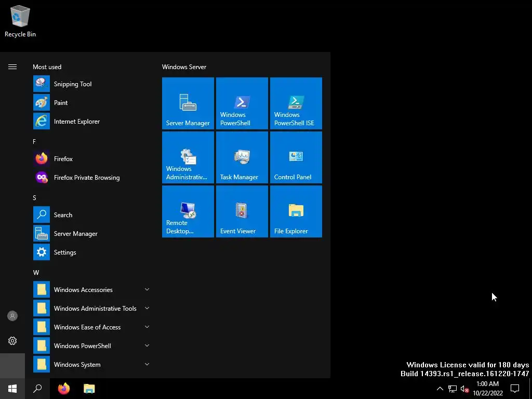Select the Recycle Bin desktop icon
Viewport: 532px width, 399px height.
tap(20, 21)
